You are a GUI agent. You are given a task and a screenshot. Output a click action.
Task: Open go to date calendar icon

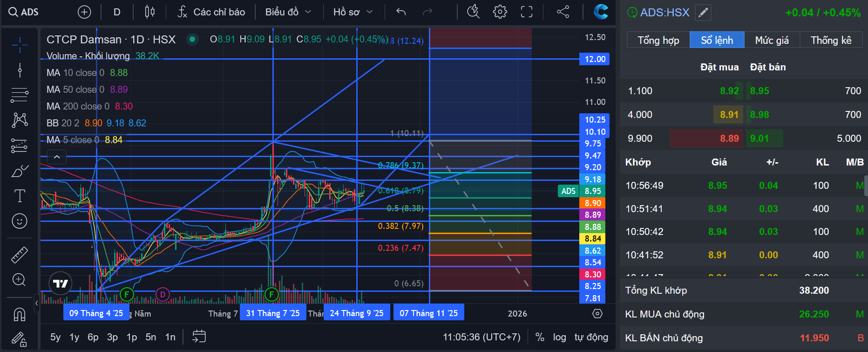tap(199, 336)
